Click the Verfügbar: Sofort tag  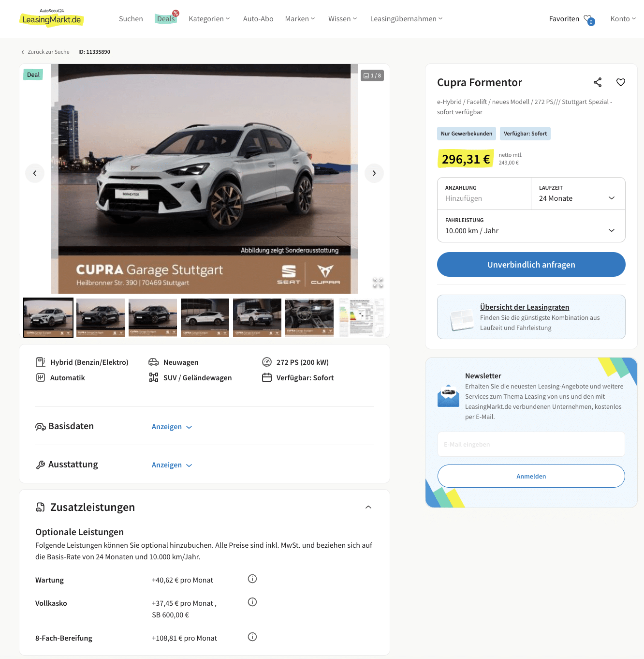525,134
